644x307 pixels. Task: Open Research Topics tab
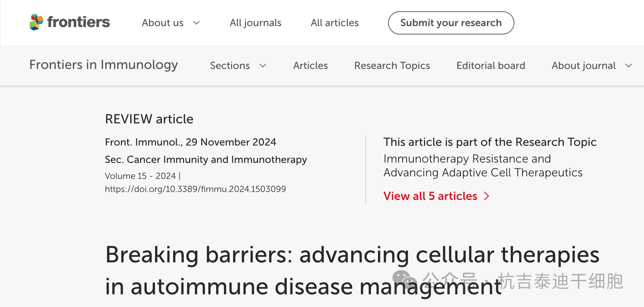pos(392,66)
